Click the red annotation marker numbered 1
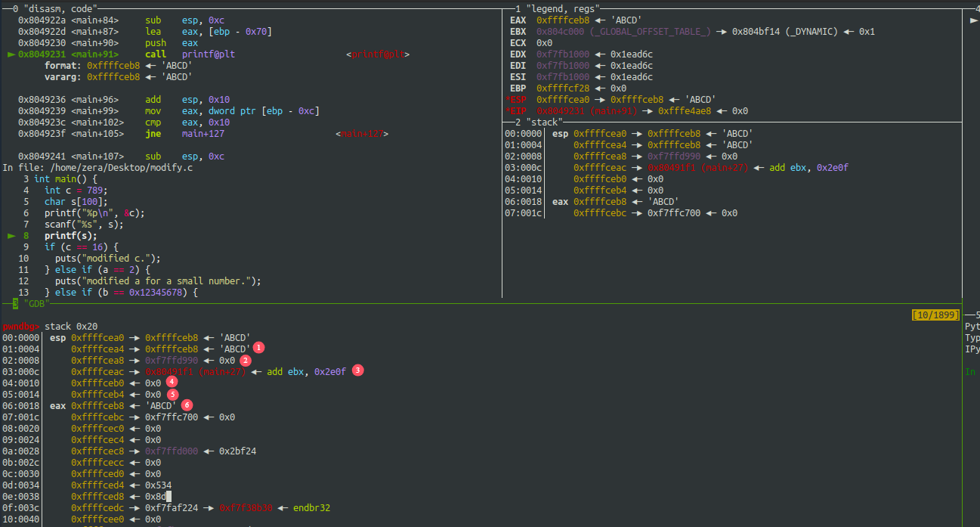 coord(258,348)
